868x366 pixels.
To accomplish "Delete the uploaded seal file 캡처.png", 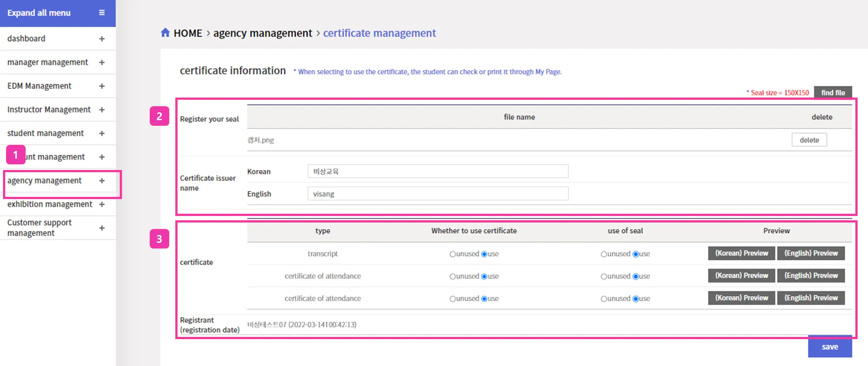I will 809,140.
